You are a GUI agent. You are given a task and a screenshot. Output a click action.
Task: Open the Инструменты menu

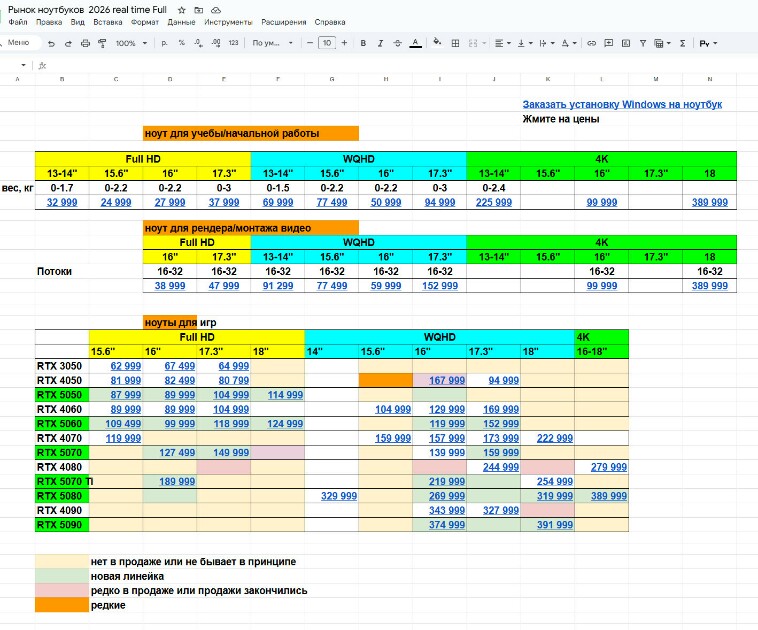coord(228,22)
